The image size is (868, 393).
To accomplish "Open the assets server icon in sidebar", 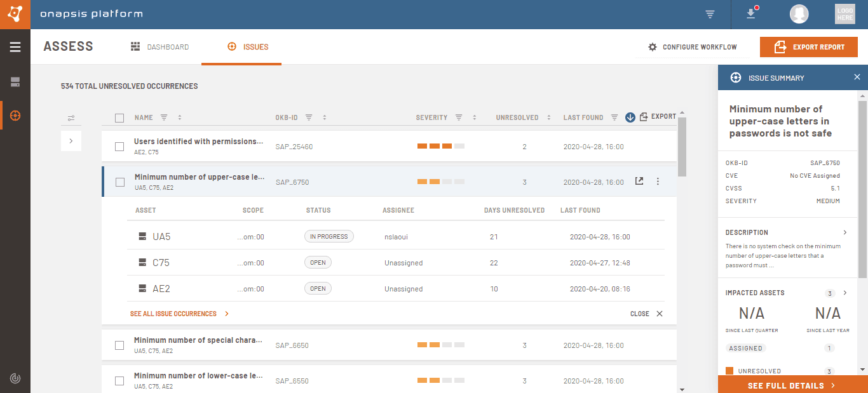I will (15, 82).
